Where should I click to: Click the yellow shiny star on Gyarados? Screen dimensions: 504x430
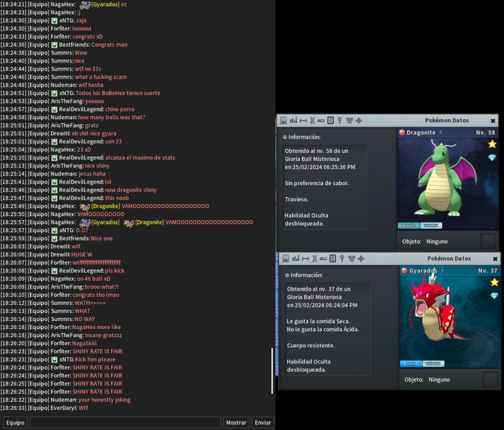(x=494, y=282)
